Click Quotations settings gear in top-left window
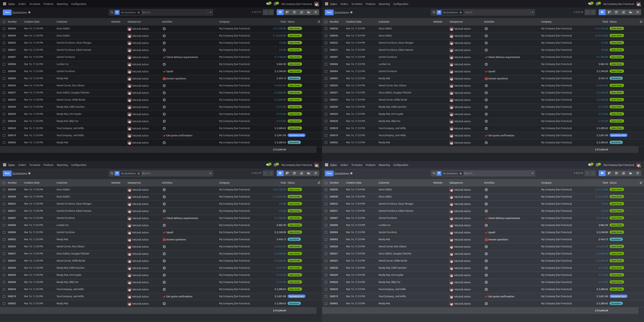 click(29, 12)
